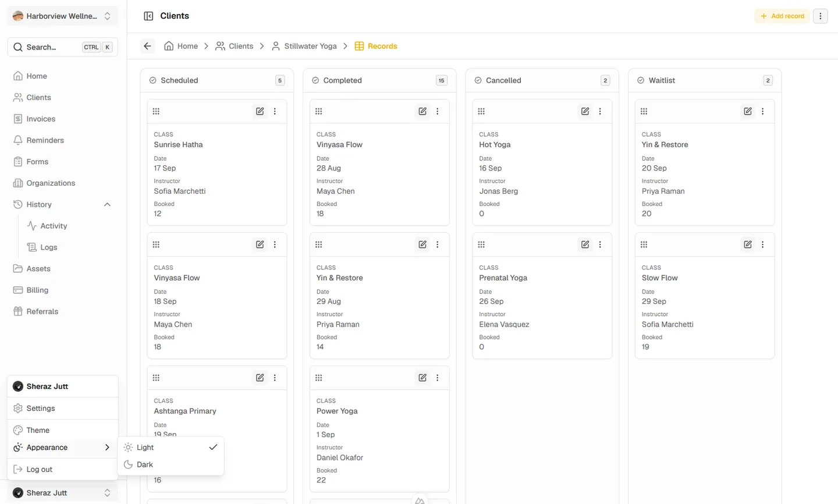Open the Appearance submenu
The width and height of the screenshot is (838, 504).
pos(62,448)
